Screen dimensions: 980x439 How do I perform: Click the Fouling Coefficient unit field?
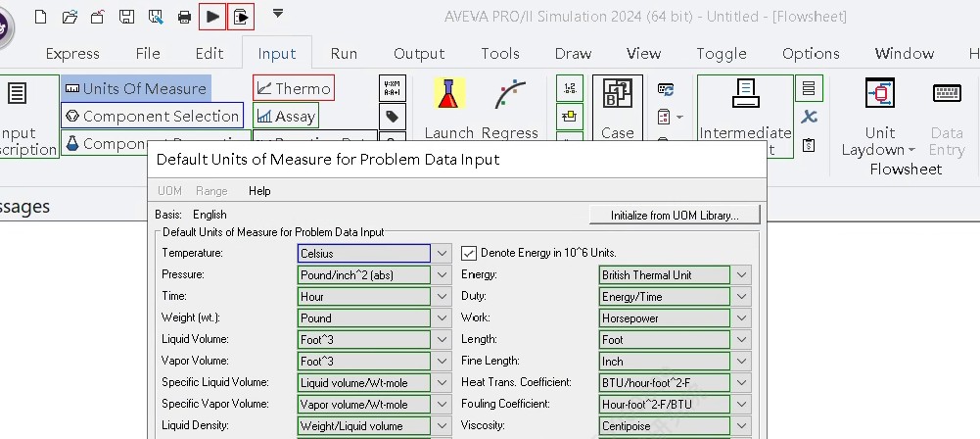(x=665, y=404)
